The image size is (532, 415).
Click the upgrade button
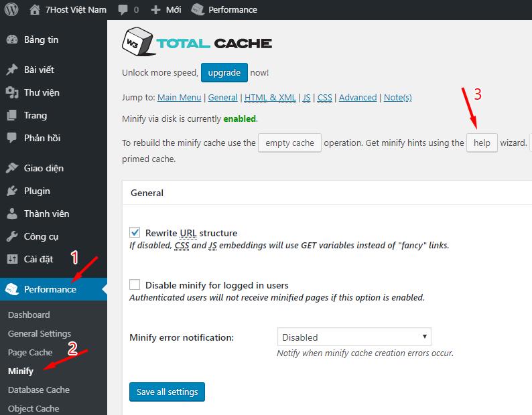(224, 72)
